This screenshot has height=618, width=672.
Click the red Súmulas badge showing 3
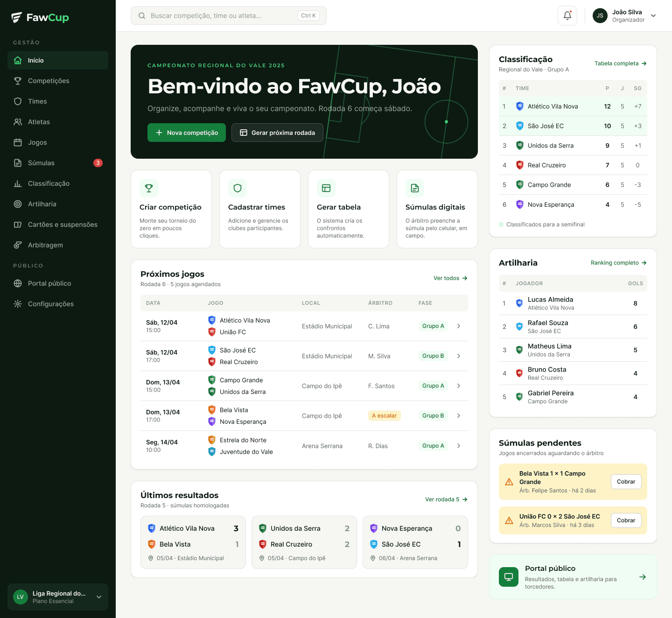(98, 163)
